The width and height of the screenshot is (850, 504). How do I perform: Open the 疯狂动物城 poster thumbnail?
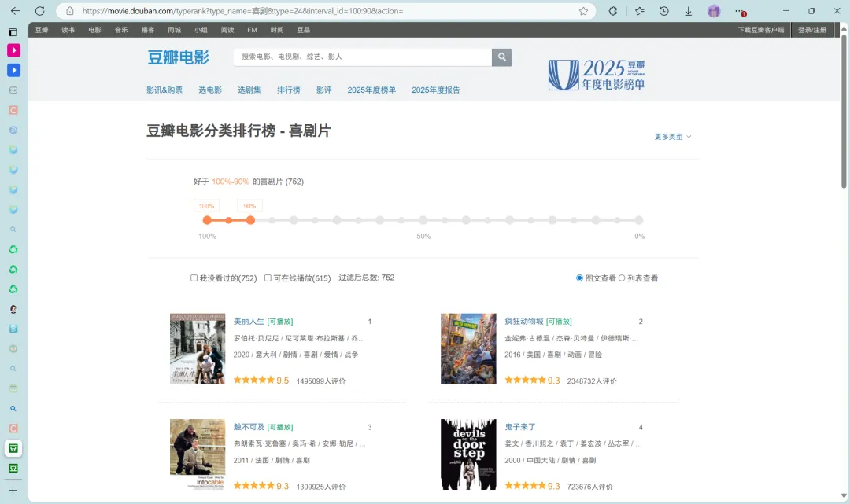coord(468,348)
